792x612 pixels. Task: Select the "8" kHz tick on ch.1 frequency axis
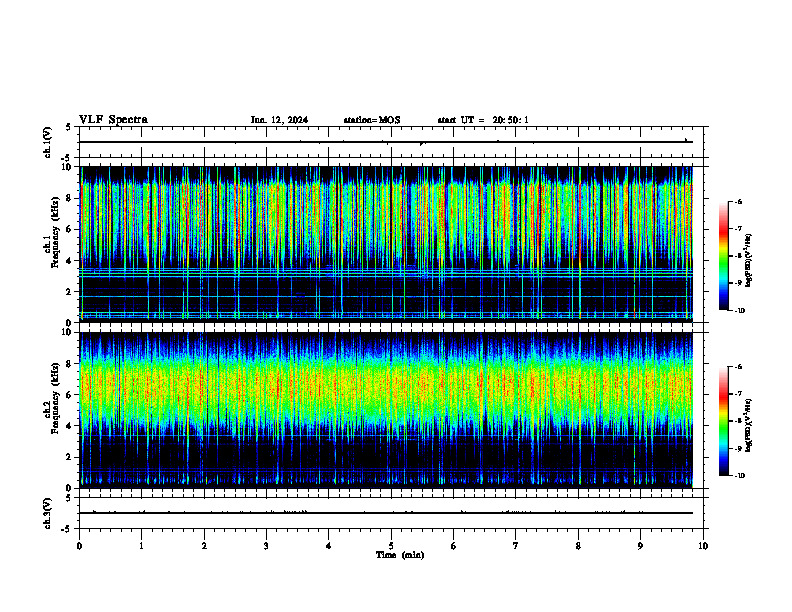70,198
